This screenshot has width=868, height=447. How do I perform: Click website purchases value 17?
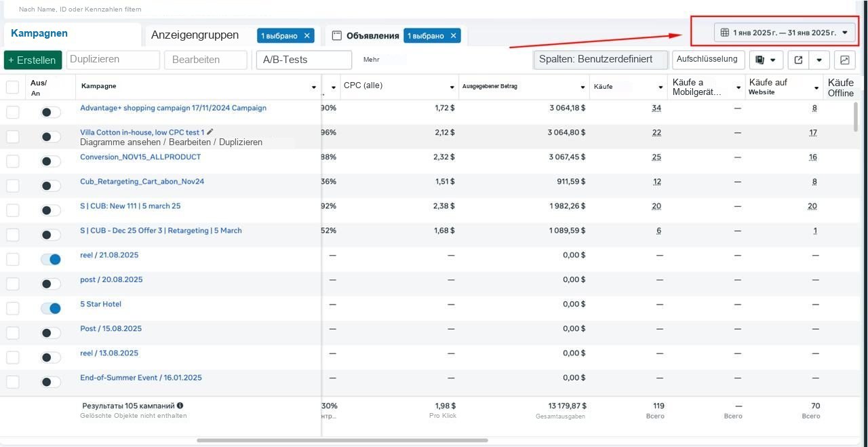pos(813,132)
